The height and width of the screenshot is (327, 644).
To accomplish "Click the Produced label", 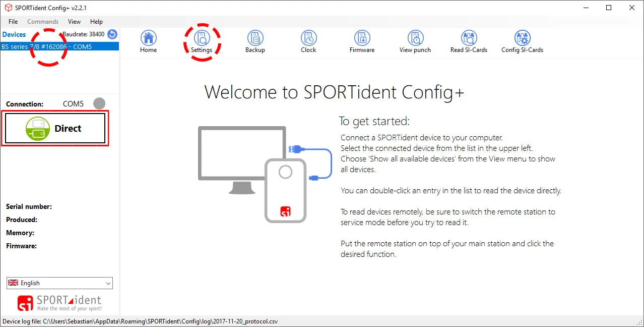I will click(x=22, y=220).
